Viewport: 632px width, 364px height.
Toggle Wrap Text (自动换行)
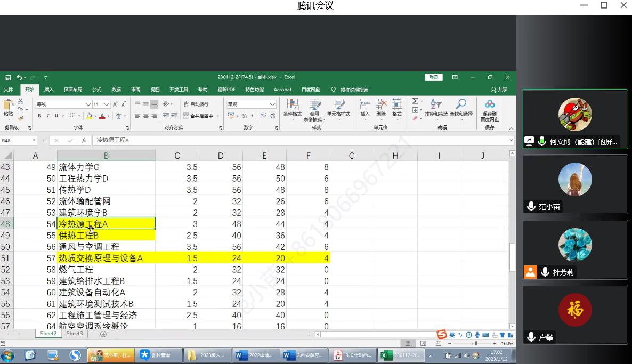point(196,104)
